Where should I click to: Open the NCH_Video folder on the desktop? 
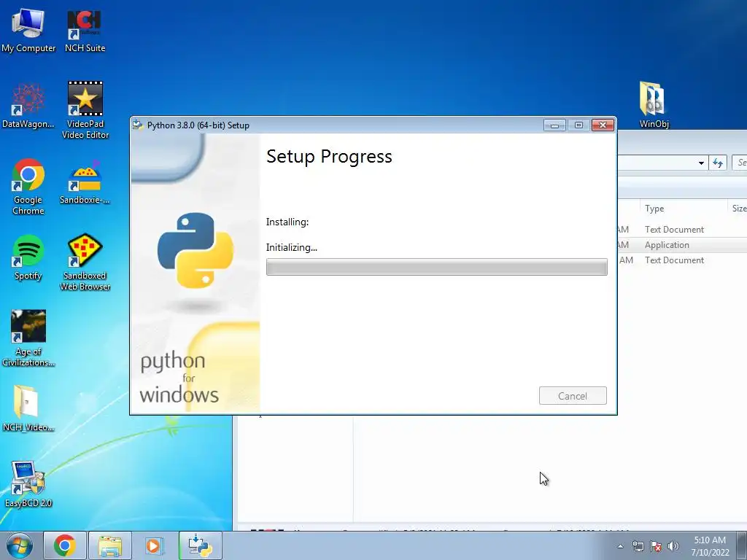click(28, 408)
